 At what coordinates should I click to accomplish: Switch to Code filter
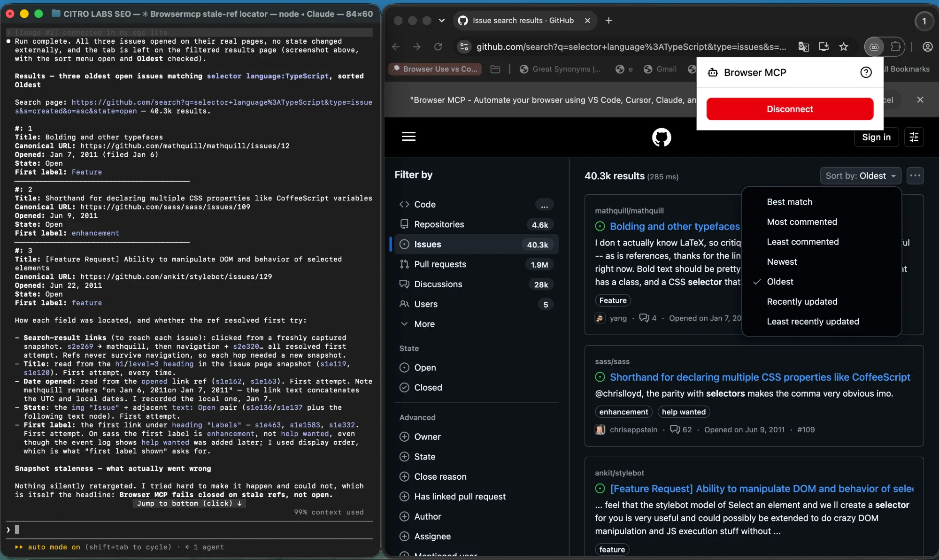(x=476, y=205)
